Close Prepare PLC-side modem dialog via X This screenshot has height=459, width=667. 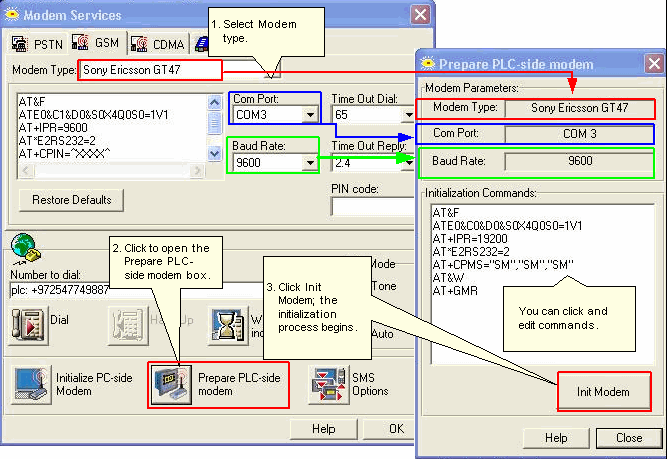(654, 64)
